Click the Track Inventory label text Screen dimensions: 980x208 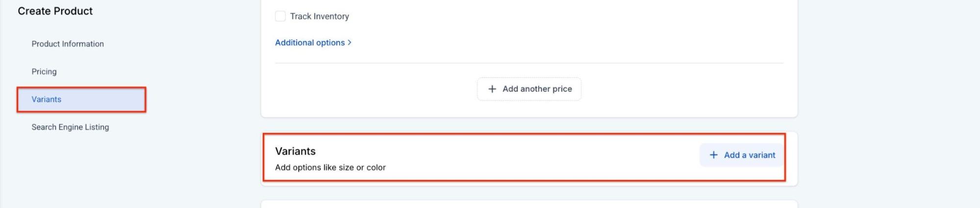point(319,16)
